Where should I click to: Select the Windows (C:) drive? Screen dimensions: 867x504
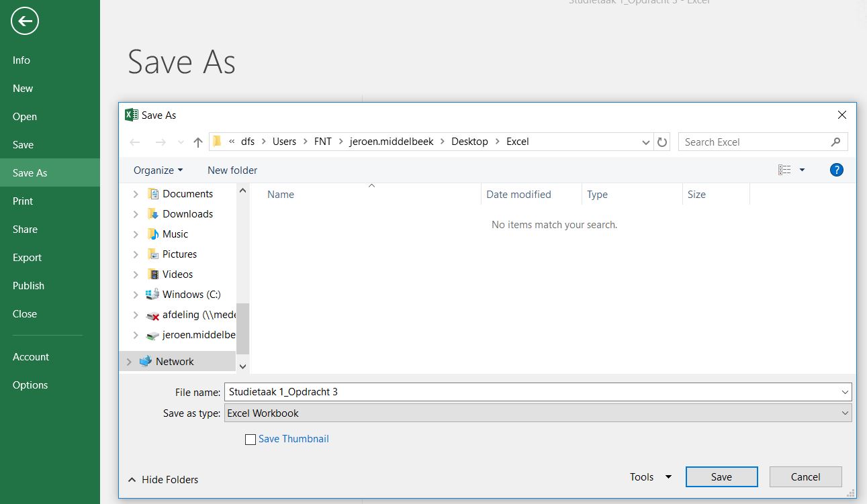tap(191, 295)
